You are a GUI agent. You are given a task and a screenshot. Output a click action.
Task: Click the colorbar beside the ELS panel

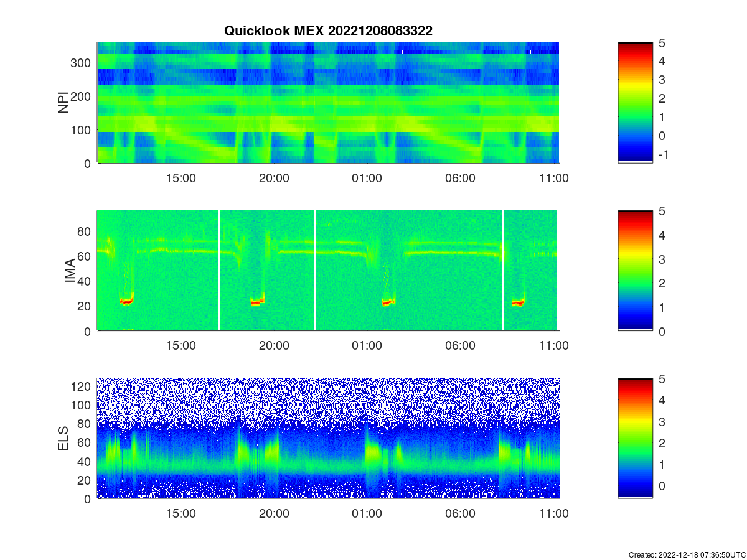(x=635, y=438)
